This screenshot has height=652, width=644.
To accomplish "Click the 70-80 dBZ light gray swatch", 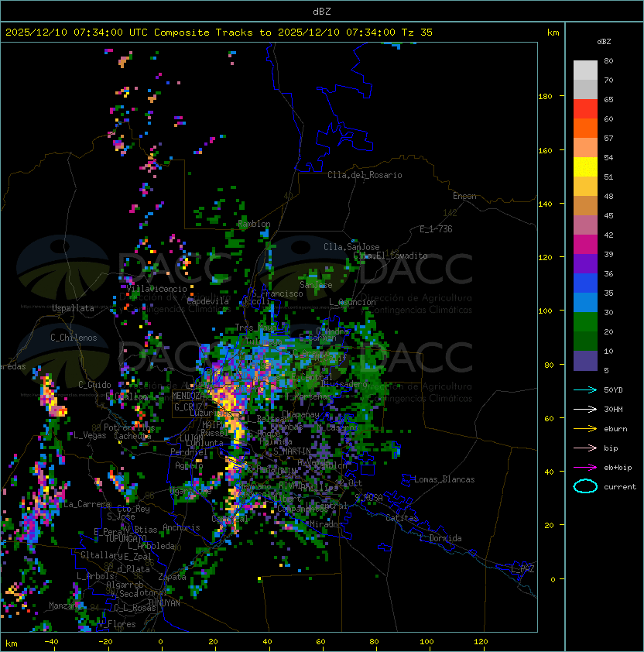I will point(585,70).
